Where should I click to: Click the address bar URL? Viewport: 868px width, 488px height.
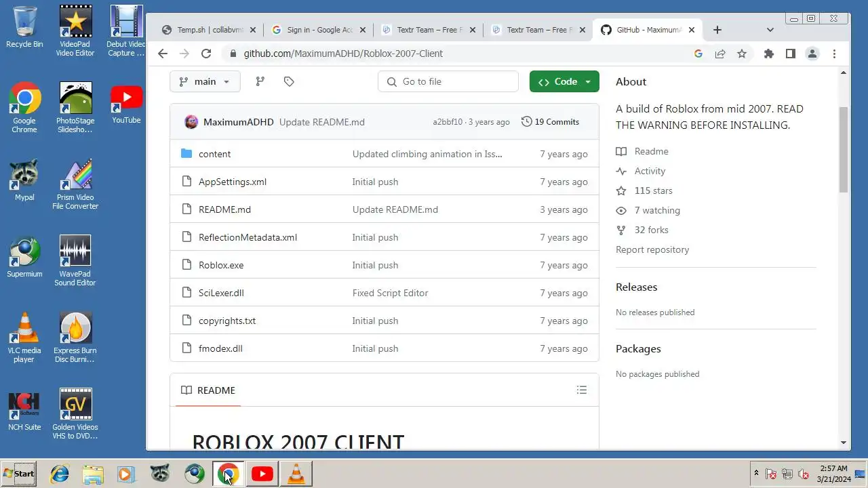tap(343, 54)
